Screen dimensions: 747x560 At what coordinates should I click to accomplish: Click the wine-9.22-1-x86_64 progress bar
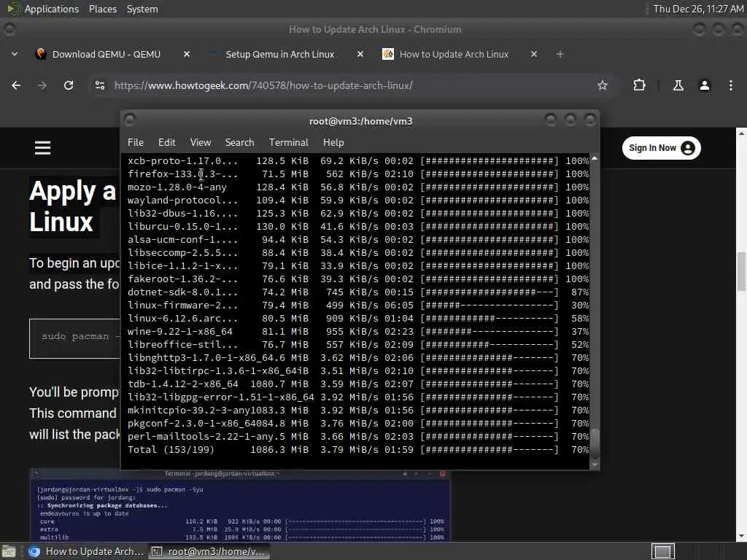489,332
